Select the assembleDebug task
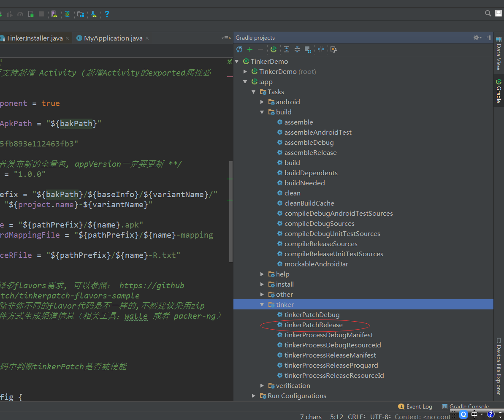Screen dimensions: 504x420 [309, 142]
